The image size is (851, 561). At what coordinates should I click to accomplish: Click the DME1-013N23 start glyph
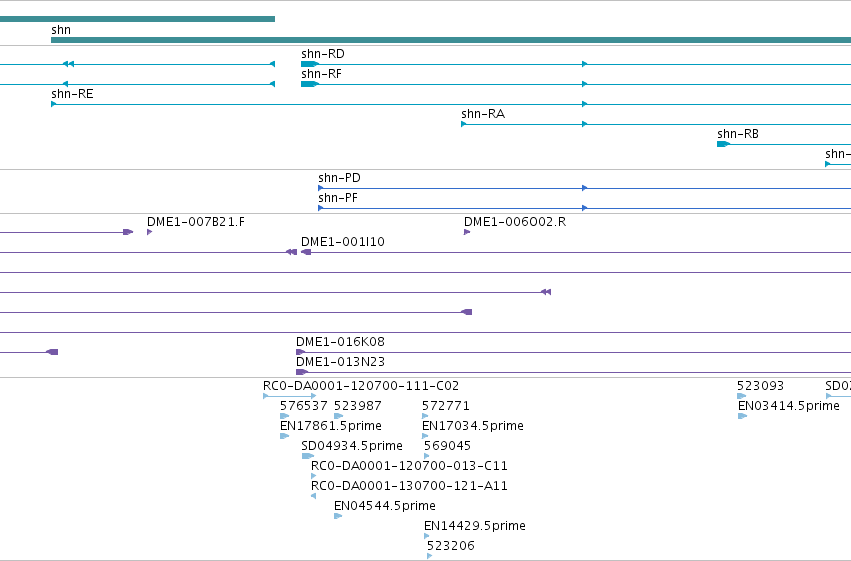(302, 372)
